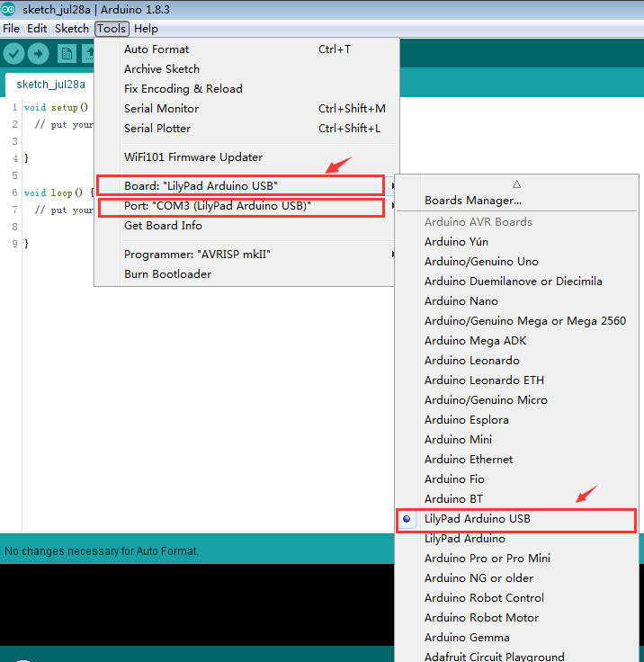Screen dimensions: 644x662
Task: Switch to the sketch_jul28a tab
Action: [x=51, y=85]
